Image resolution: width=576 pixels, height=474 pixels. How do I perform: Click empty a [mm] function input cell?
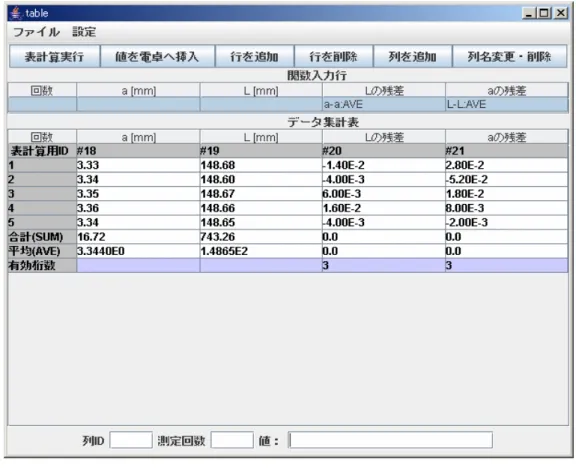pos(138,104)
